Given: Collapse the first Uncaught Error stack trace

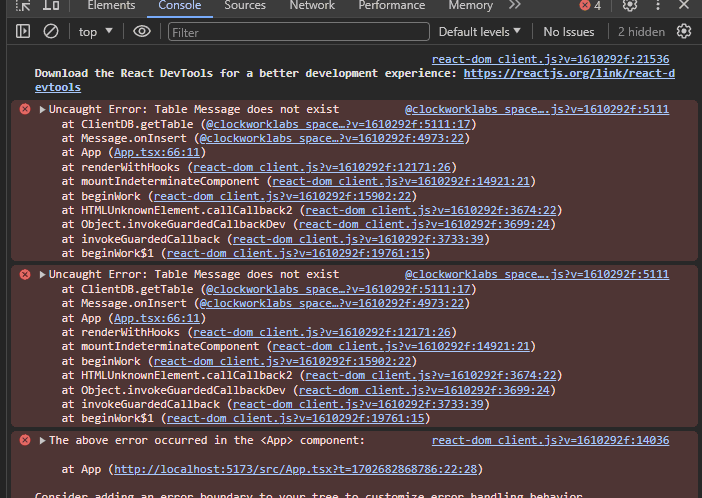Looking at the screenshot, I should point(43,109).
